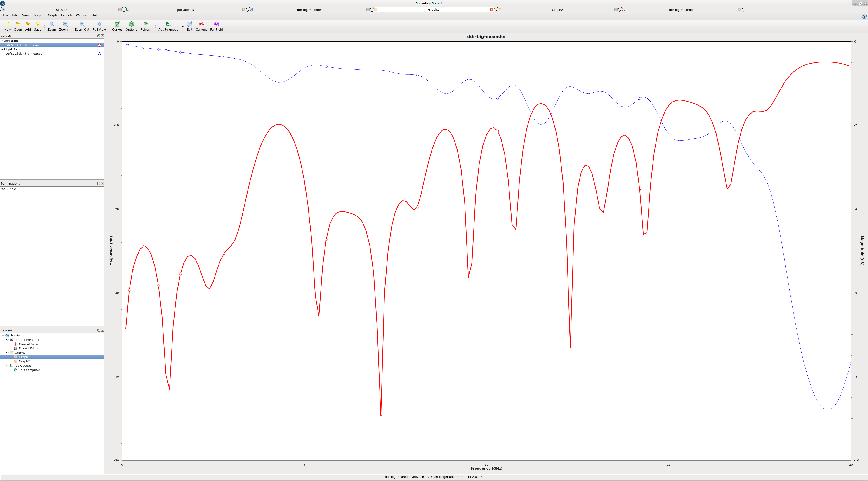Image resolution: width=868 pixels, height=481 pixels.
Task: Open the Help menu
Action: pyautogui.click(x=95, y=16)
